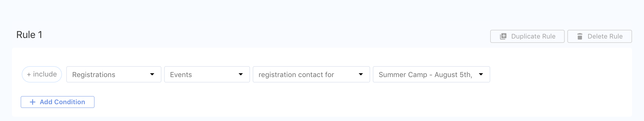This screenshot has width=644, height=121.
Task: Click the include label text
Action: click(x=45, y=74)
